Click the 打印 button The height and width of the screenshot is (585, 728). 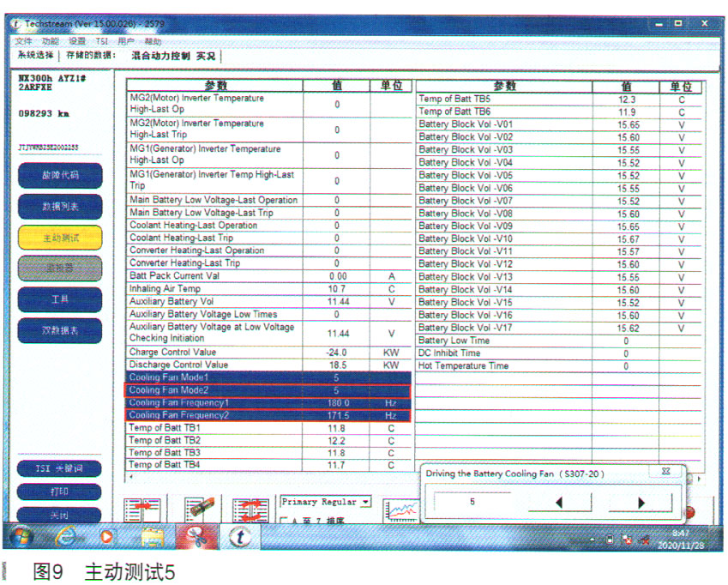pyautogui.click(x=59, y=492)
